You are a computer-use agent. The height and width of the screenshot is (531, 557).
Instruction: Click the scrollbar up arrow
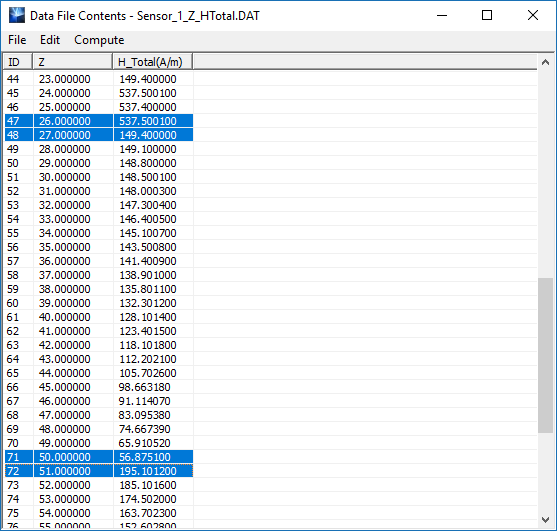pos(545,63)
